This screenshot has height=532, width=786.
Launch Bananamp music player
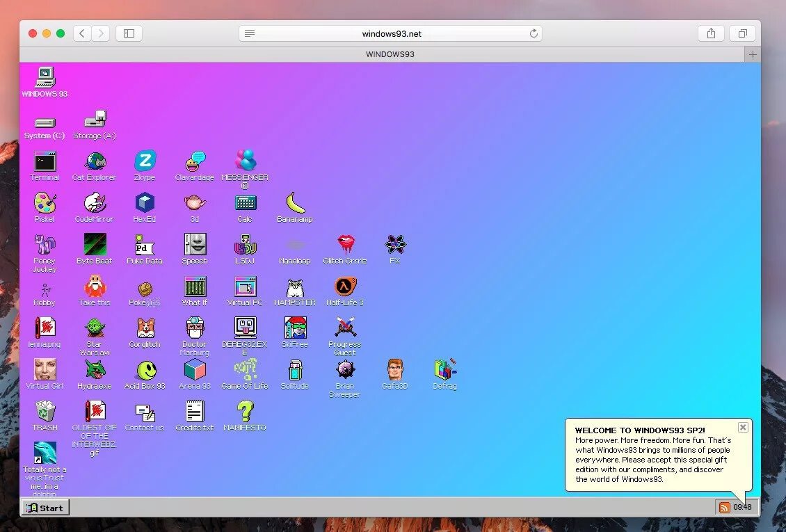coord(295,203)
